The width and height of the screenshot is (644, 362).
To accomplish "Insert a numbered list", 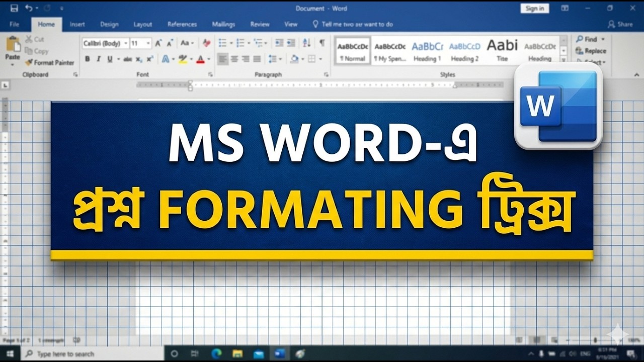I will (240, 43).
